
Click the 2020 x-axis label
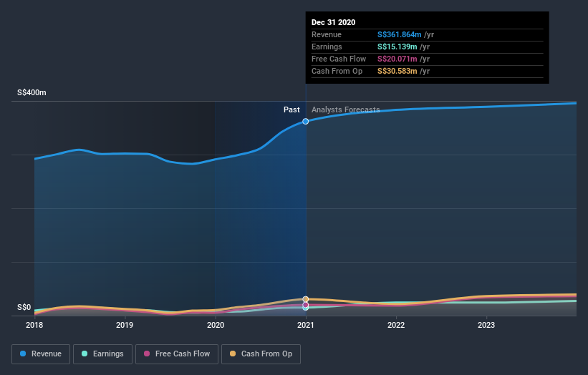click(216, 325)
